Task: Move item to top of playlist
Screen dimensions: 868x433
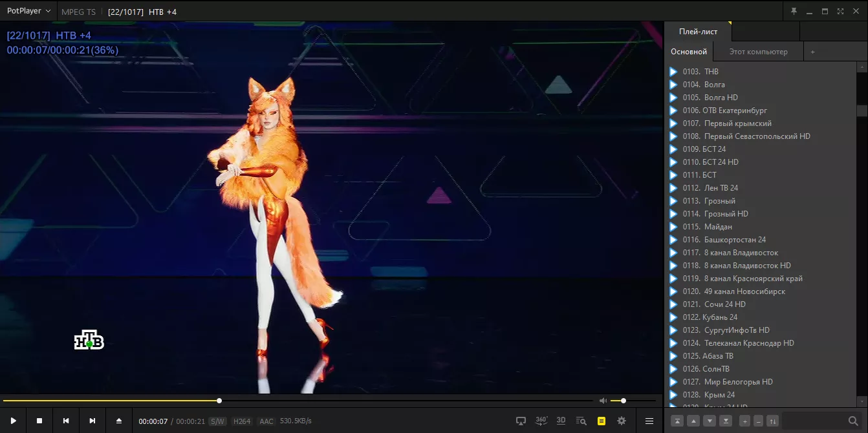Action: pos(677,421)
